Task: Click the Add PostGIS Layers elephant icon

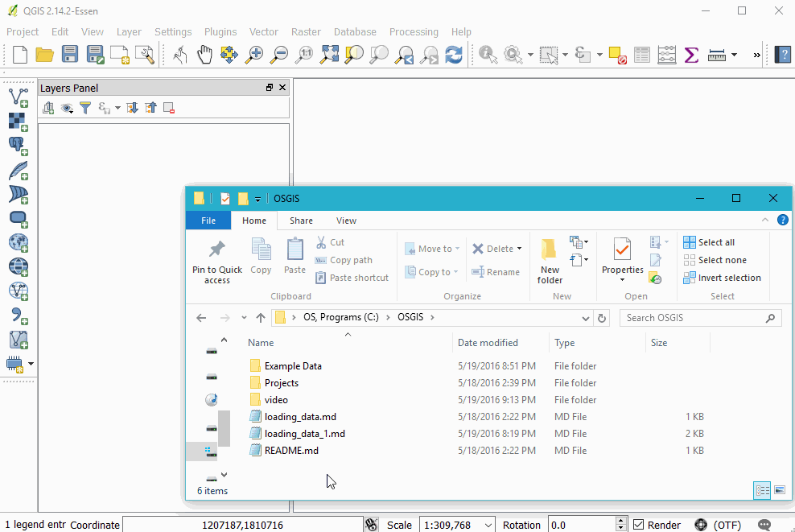Action: (x=19, y=146)
